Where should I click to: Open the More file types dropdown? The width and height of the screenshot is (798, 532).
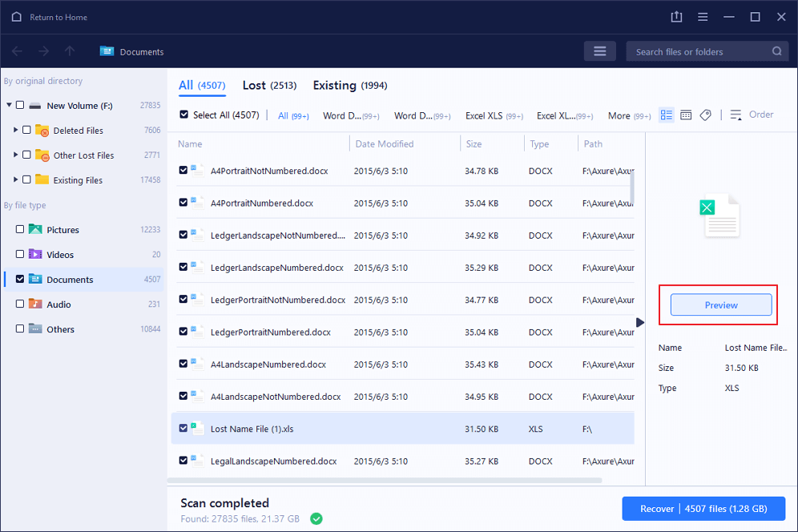point(629,115)
